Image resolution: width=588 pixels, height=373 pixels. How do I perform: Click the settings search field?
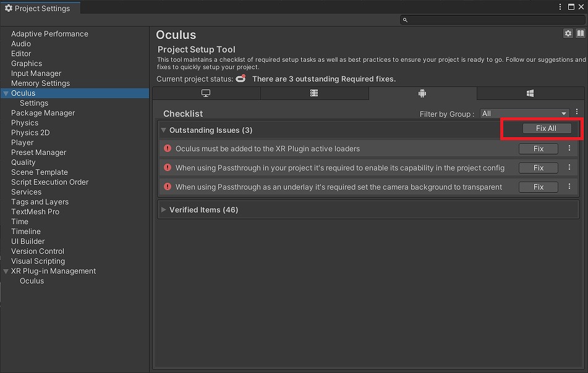492,20
